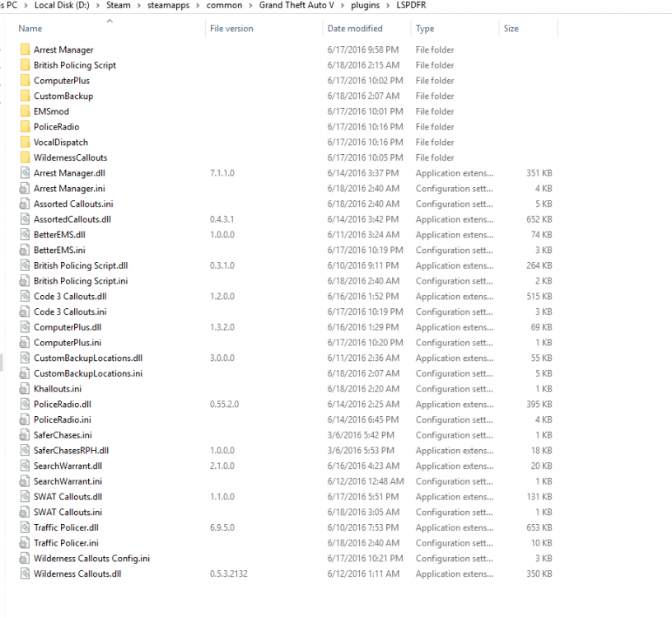Click the VocalDispatch folder icon
672x618 pixels.
(x=26, y=143)
